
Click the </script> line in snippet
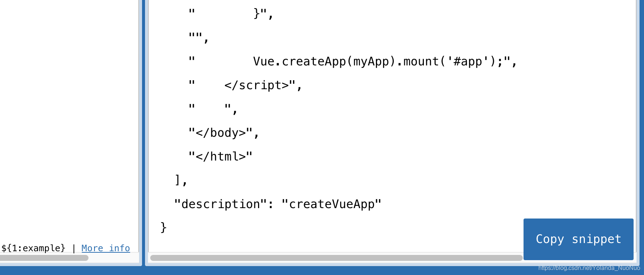click(x=245, y=85)
